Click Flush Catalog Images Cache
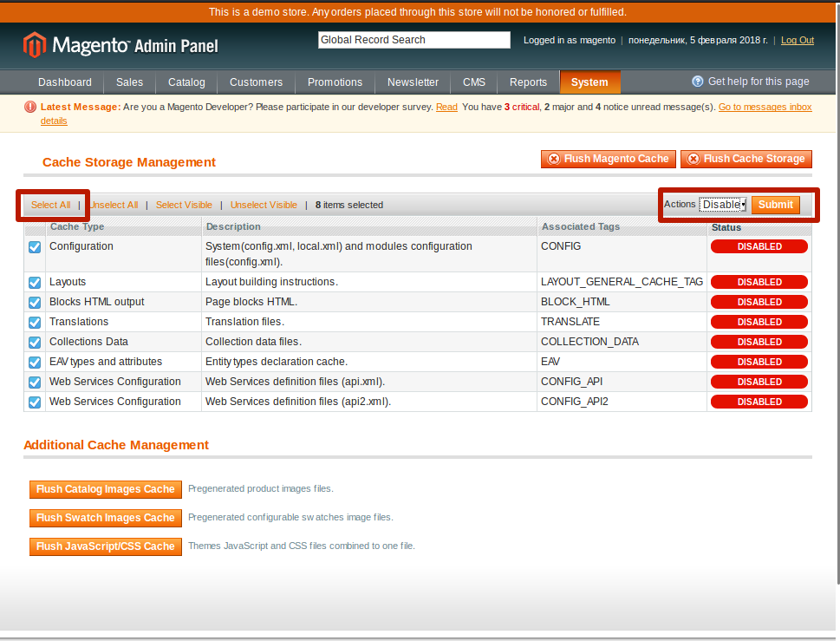This screenshot has width=840, height=641. coord(106,489)
